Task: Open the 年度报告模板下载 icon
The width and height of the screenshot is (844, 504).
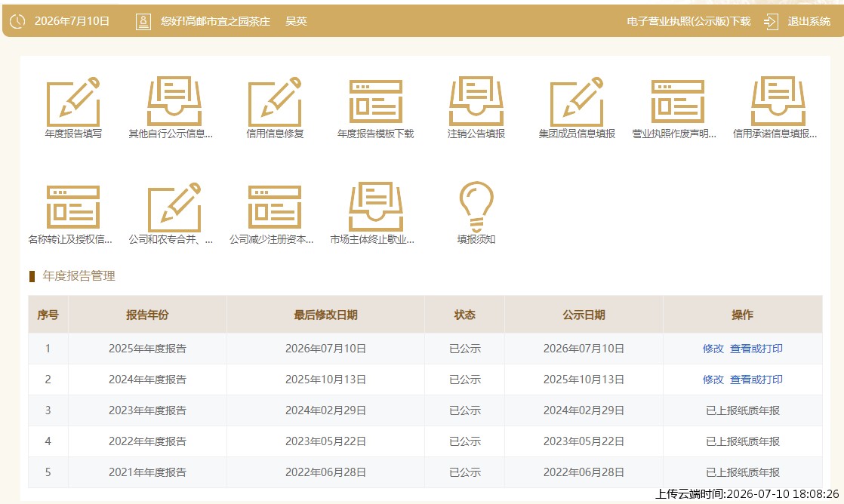Action: click(x=376, y=102)
